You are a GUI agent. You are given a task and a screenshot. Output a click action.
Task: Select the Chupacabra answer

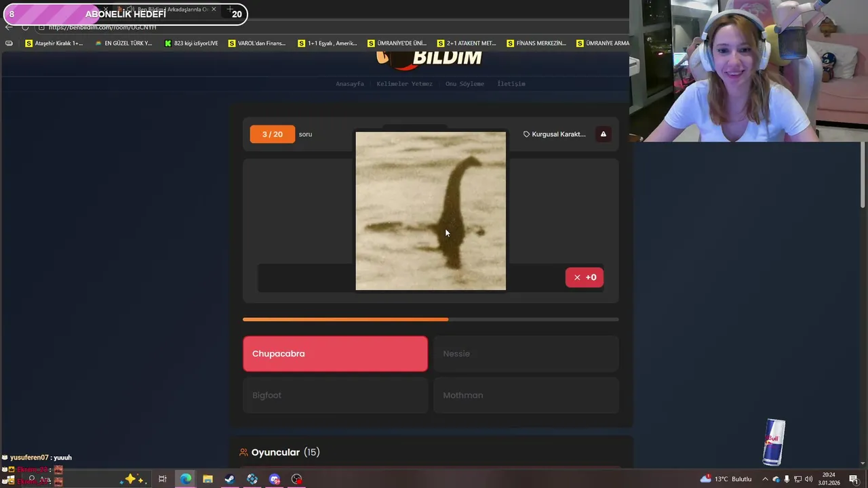click(335, 354)
